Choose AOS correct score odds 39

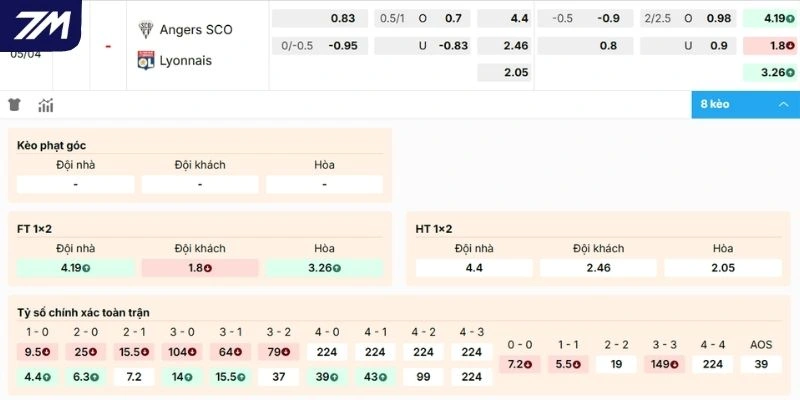pyautogui.click(x=761, y=364)
